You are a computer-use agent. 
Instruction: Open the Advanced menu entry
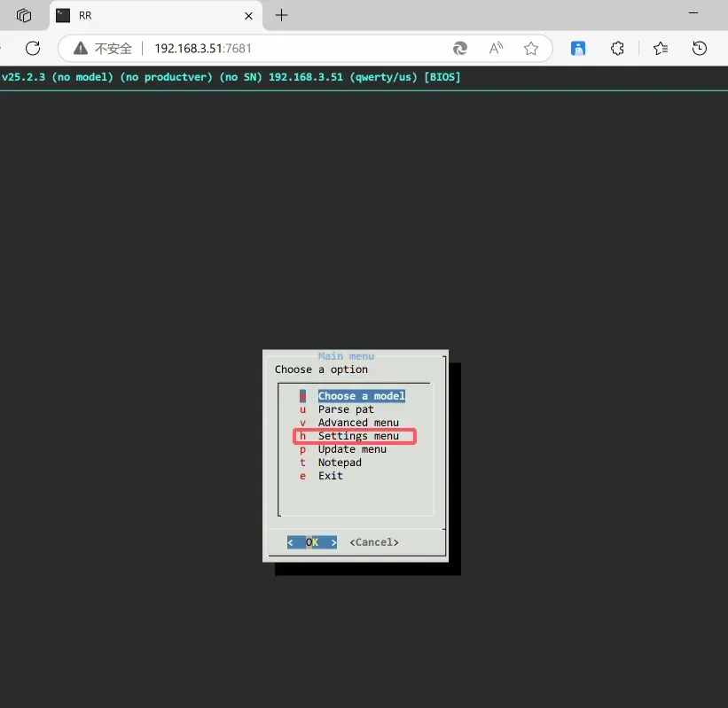(358, 423)
